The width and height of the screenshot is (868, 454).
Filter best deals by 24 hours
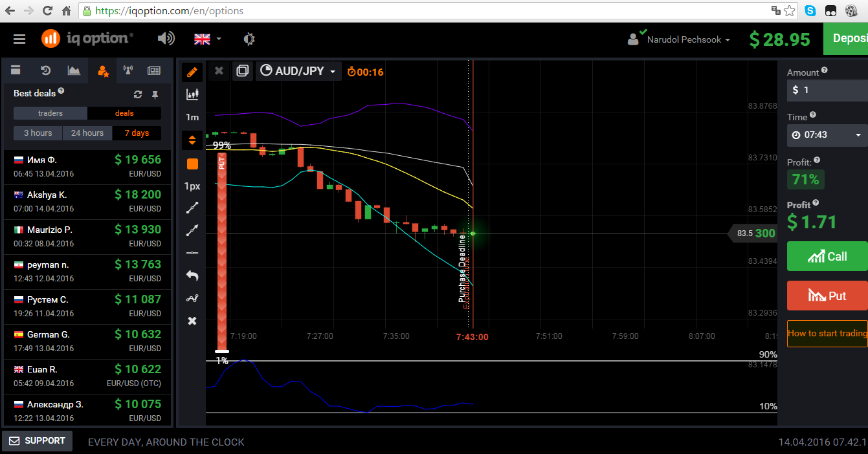[x=87, y=133]
